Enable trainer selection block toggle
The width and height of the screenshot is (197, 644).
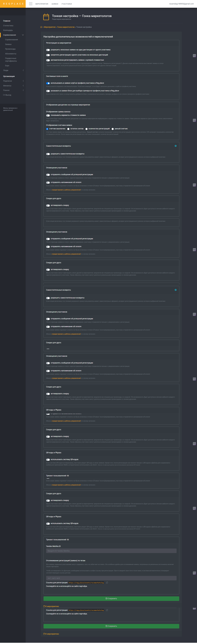click(48, 91)
